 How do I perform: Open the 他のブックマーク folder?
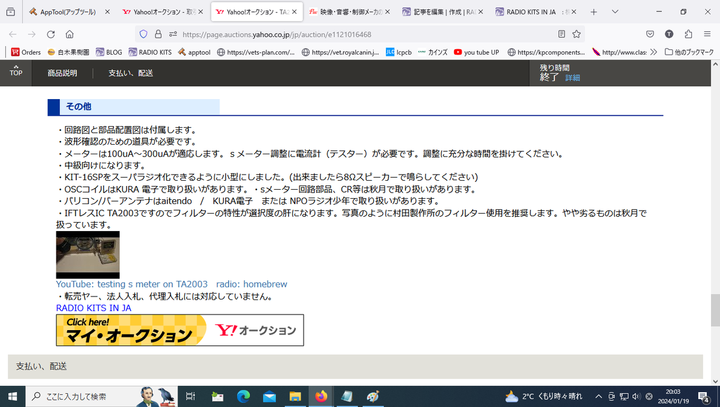click(x=689, y=52)
